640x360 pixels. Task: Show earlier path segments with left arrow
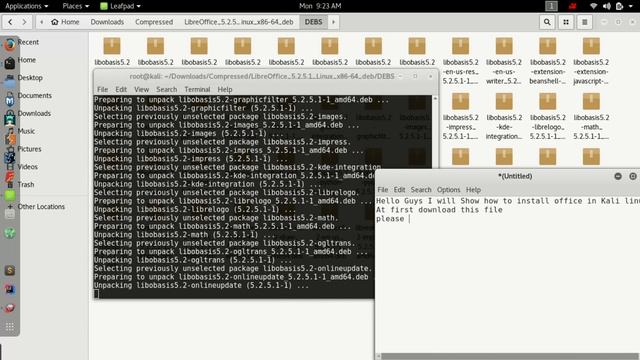(42, 22)
